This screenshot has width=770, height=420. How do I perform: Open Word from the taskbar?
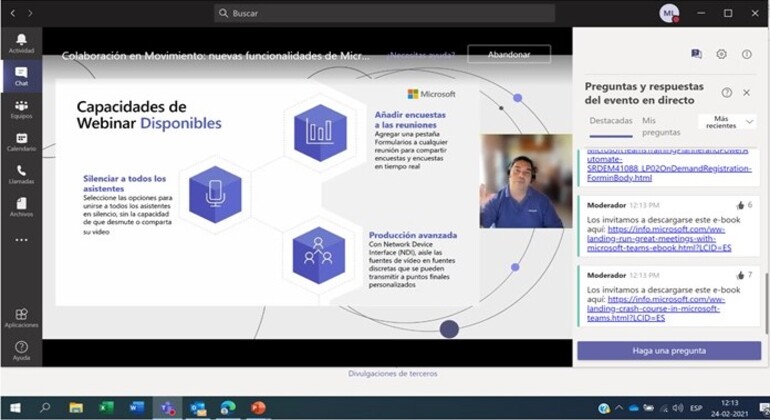pos(137,408)
